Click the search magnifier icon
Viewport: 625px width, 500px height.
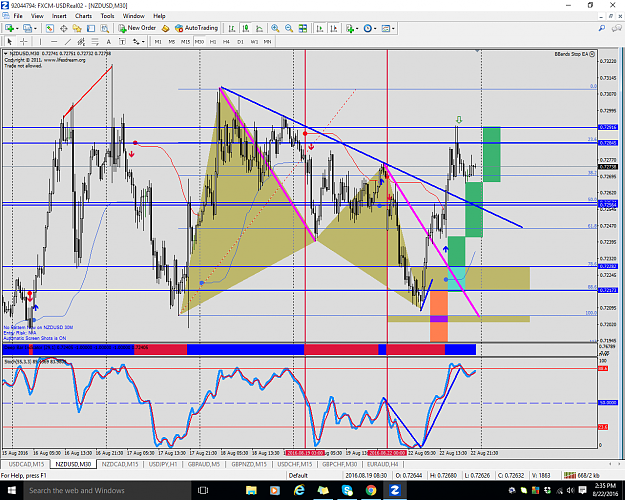coord(602,28)
